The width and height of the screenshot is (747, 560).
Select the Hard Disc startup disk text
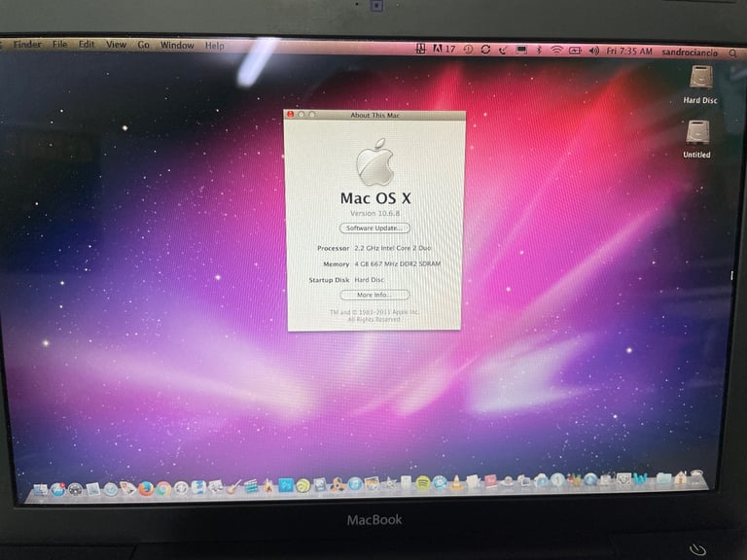(370, 280)
